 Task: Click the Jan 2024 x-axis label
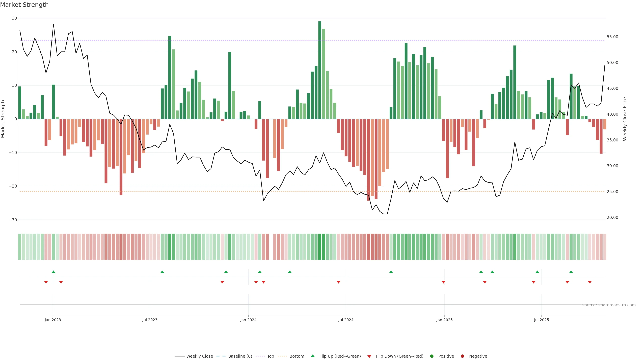[248, 320]
